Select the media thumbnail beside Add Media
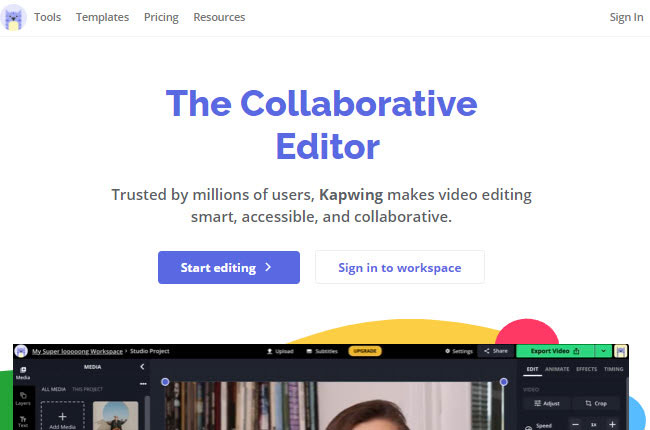 coord(116,416)
